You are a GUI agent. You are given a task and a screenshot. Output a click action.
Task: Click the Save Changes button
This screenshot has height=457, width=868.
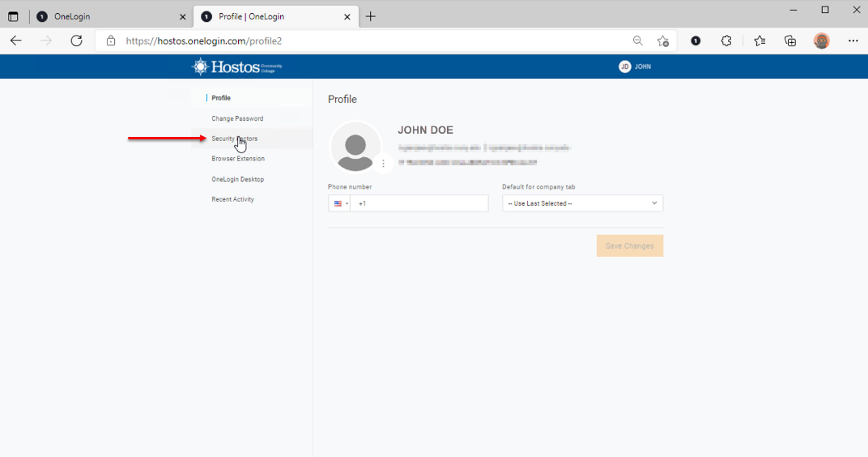point(629,246)
